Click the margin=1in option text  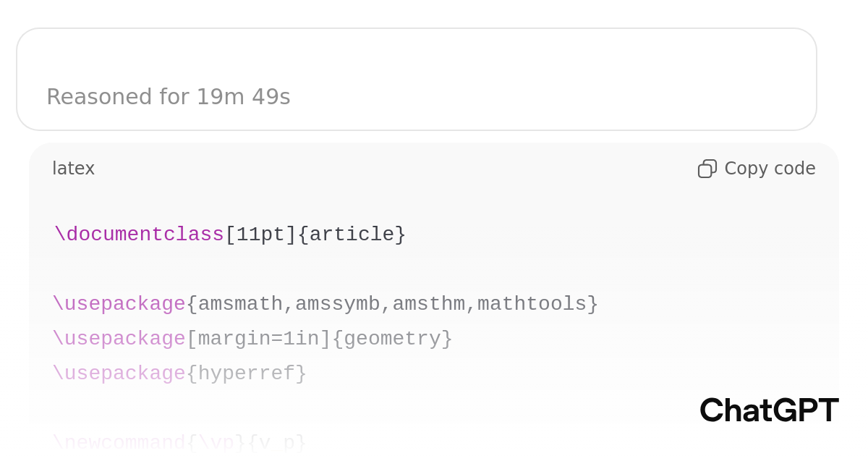coord(258,339)
